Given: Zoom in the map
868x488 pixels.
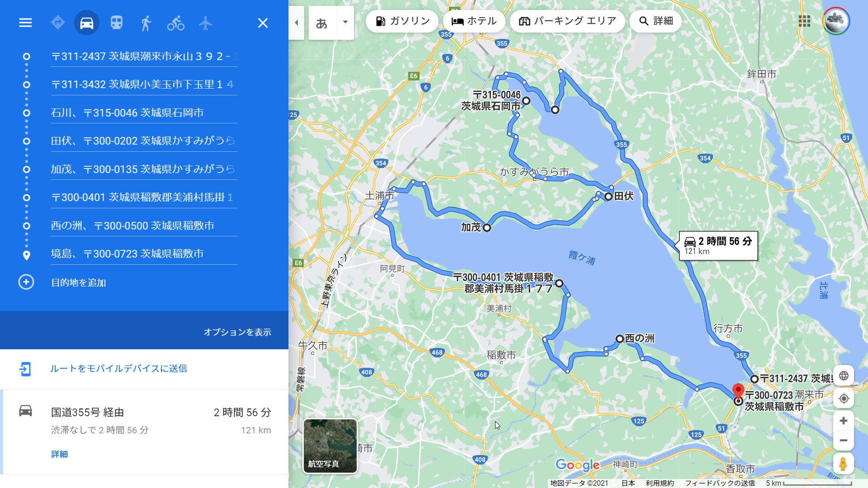Looking at the screenshot, I should click(844, 421).
